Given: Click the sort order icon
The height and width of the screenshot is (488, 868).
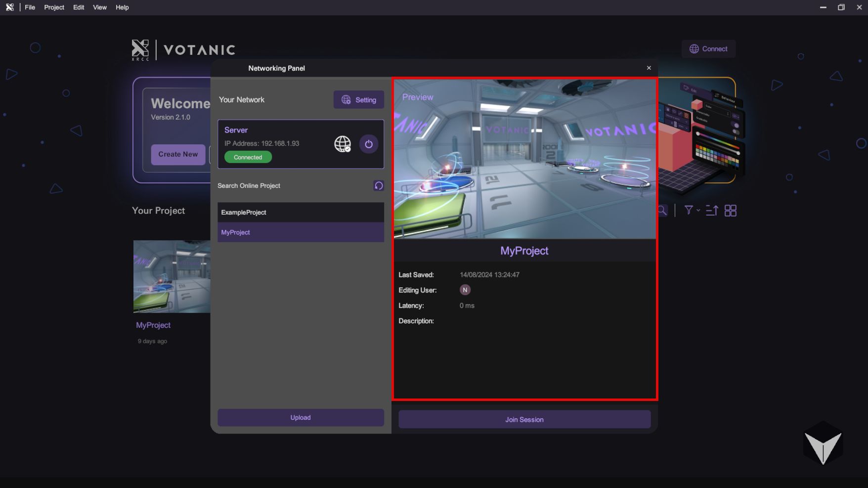Looking at the screenshot, I should click(712, 211).
